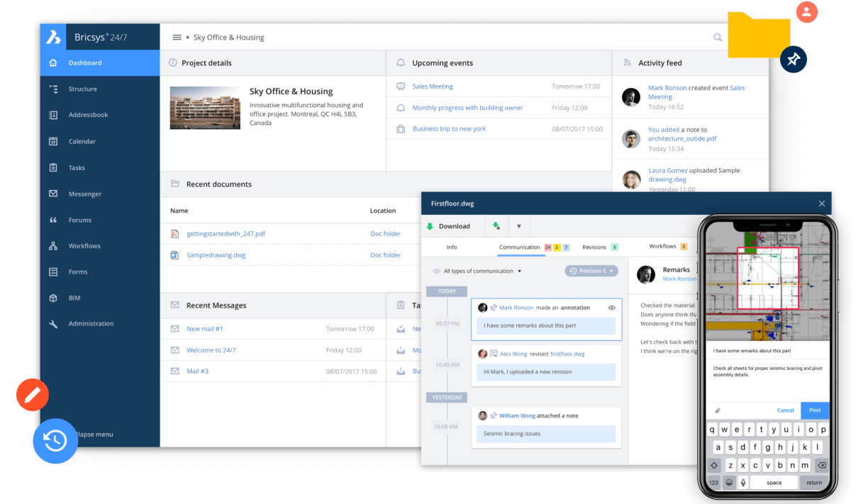Image resolution: width=868 pixels, height=504 pixels.
Task: Switch to the Info tab
Action: point(452,247)
